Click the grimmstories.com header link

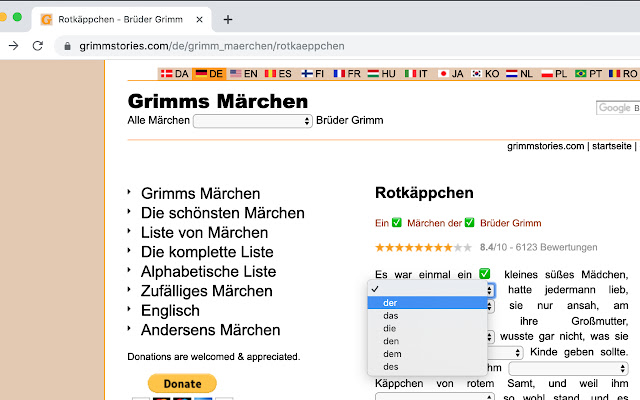(545, 146)
